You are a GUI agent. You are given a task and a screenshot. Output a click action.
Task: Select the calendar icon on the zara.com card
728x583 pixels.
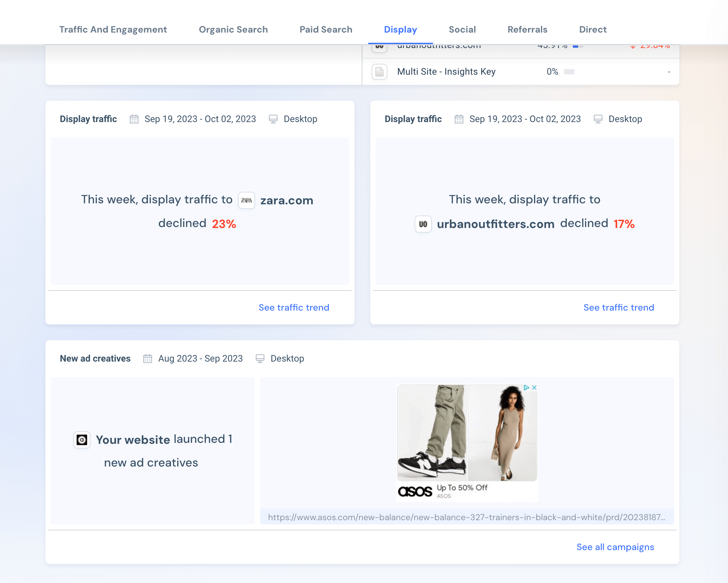134,119
